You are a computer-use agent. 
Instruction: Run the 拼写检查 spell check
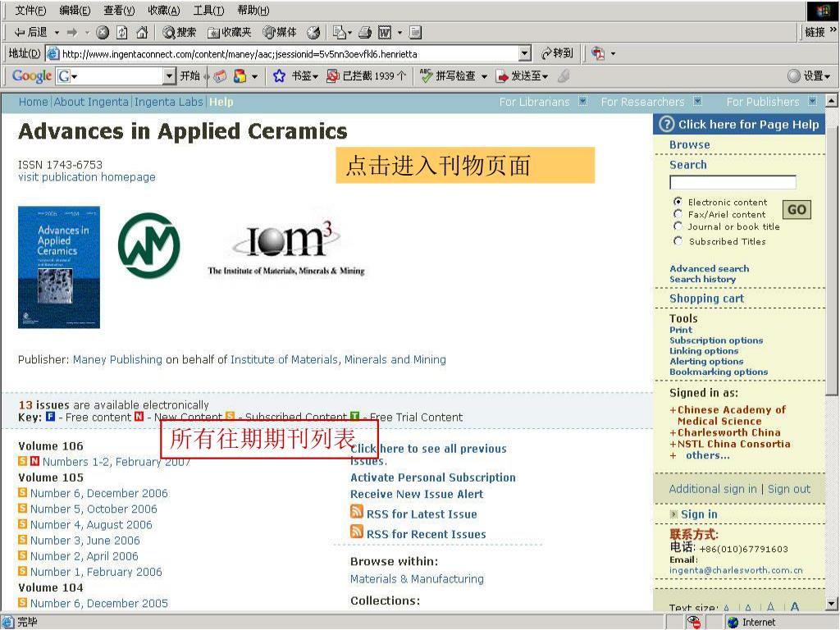tap(449, 76)
